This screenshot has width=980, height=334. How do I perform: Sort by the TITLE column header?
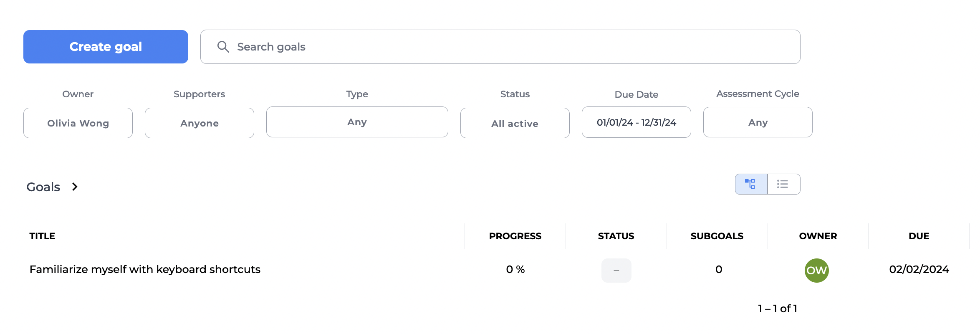[x=42, y=236]
